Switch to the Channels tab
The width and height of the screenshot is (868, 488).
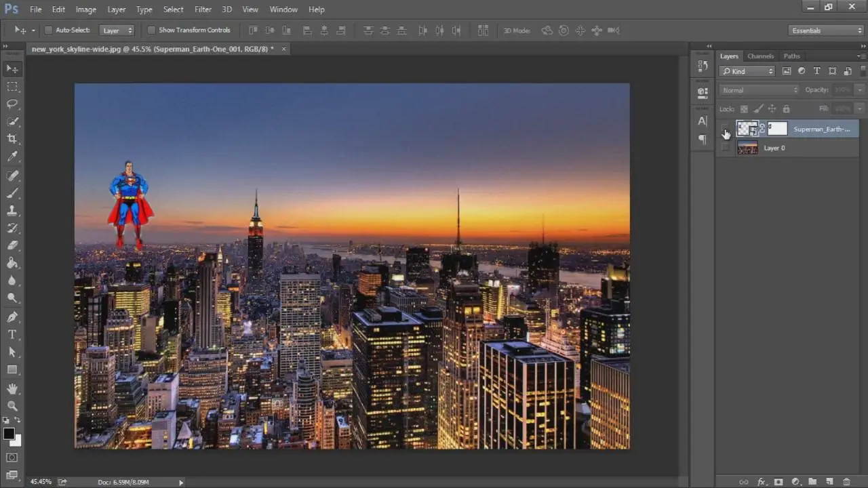click(x=760, y=56)
